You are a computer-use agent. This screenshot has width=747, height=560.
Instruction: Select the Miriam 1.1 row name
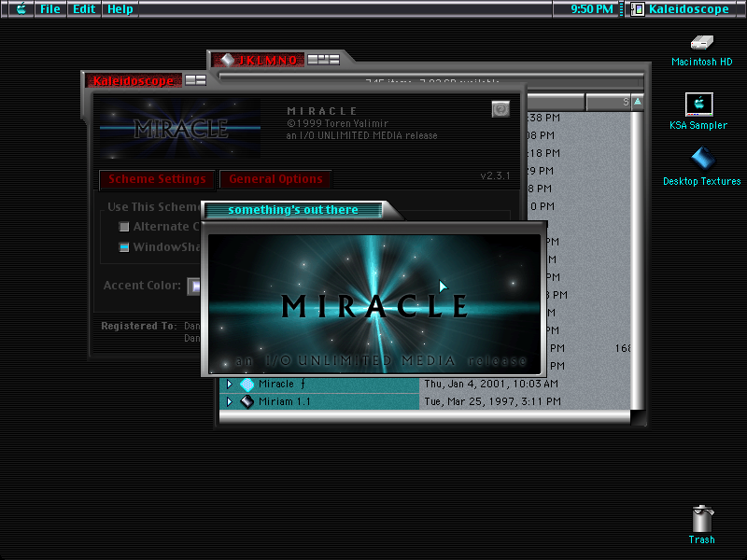(285, 401)
